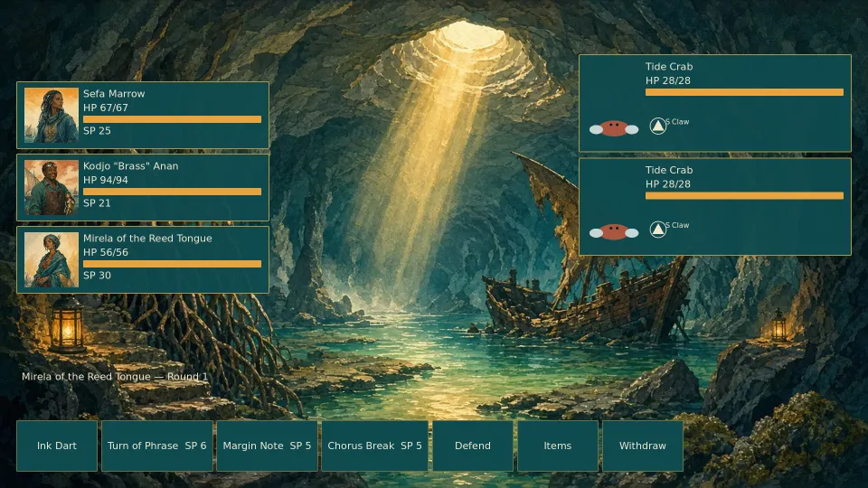The height and width of the screenshot is (488, 868).
Task: Click the Mirela of the Reed Tongue name
Action: (x=147, y=239)
